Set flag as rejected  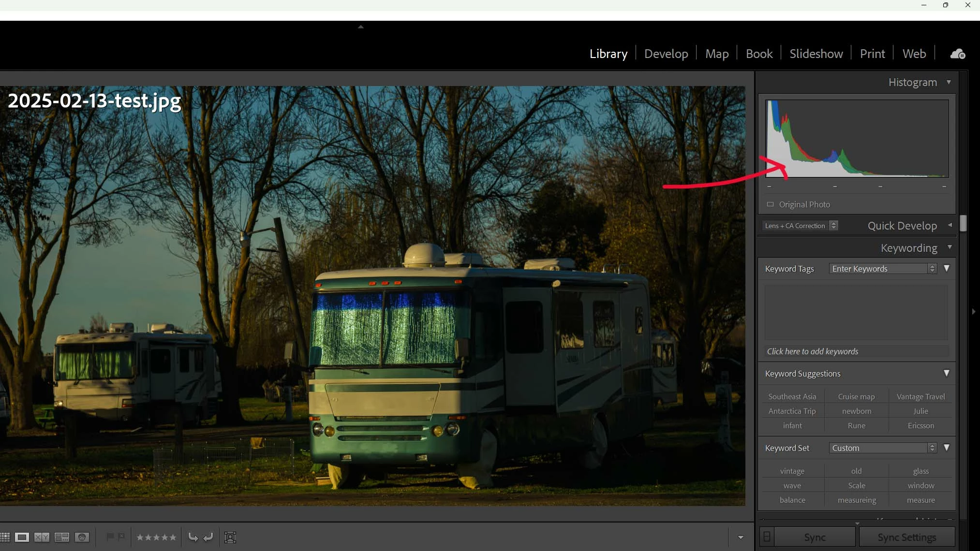click(121, 536)
